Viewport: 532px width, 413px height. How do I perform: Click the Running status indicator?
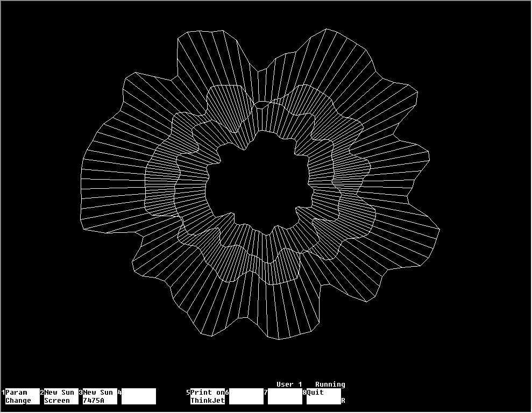pos(330,384)
